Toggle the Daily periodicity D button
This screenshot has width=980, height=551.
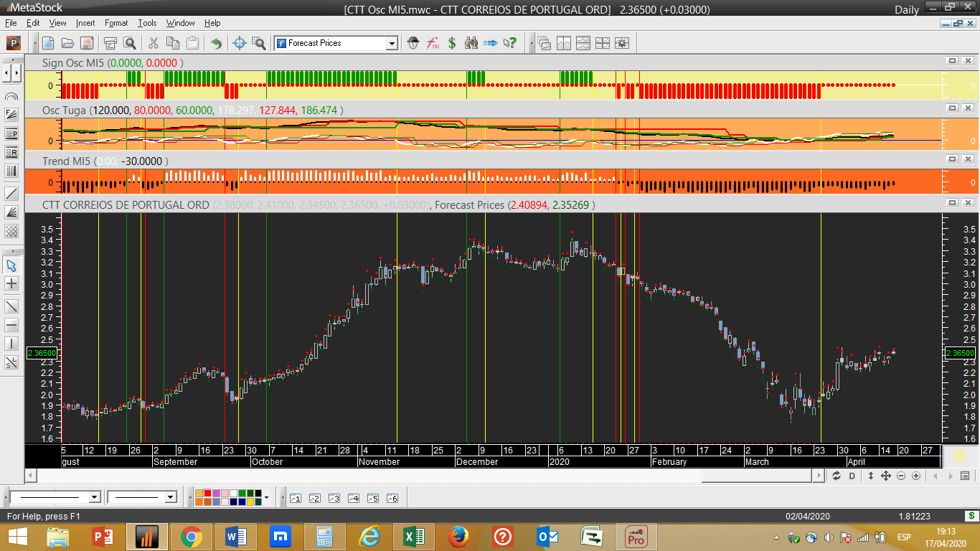point(852,476)
